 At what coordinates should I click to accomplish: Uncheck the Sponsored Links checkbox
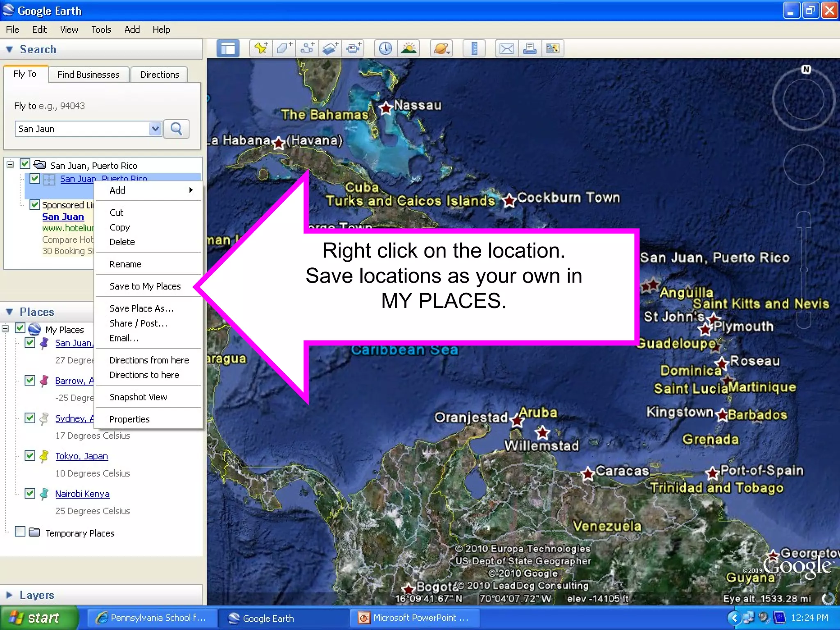point(35,205)
